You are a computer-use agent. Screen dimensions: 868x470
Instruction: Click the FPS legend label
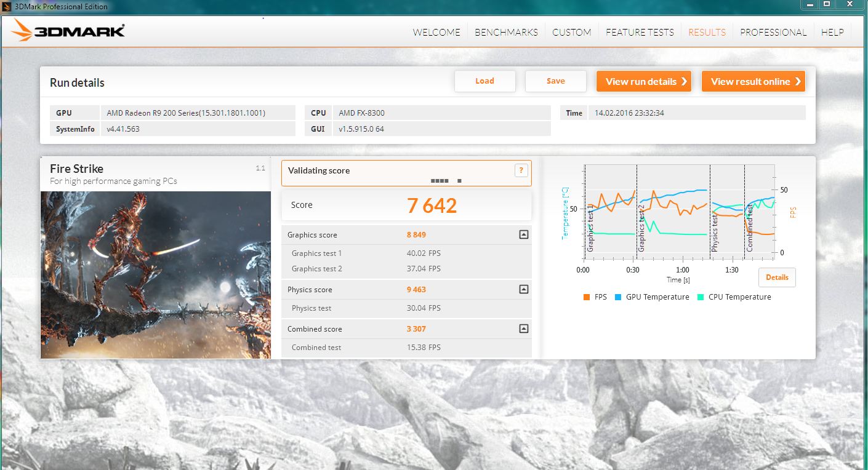coord(601,297)
